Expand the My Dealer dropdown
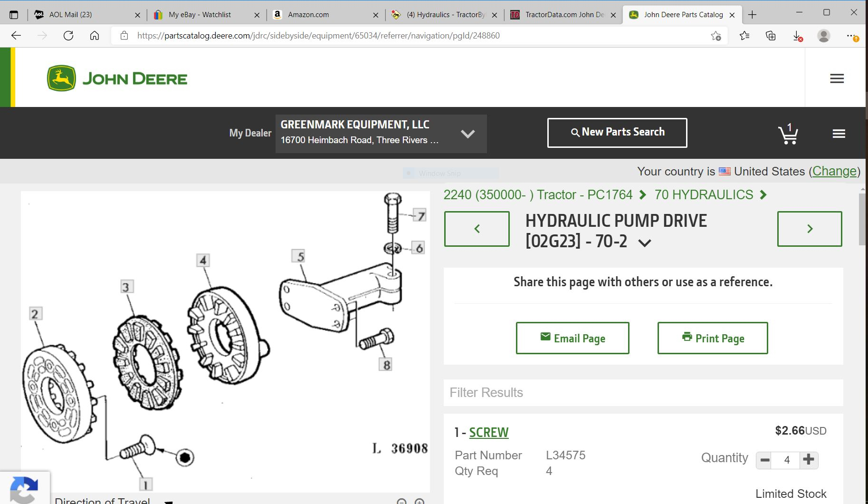This screenshot has width=868, height=504. 468,134
